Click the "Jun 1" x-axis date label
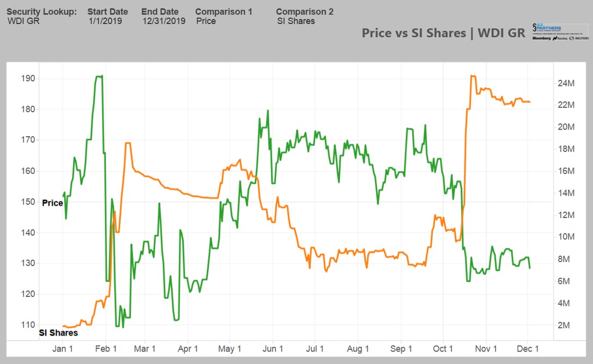Viewport: 593px width, 364px height. [x=273, y=349]
